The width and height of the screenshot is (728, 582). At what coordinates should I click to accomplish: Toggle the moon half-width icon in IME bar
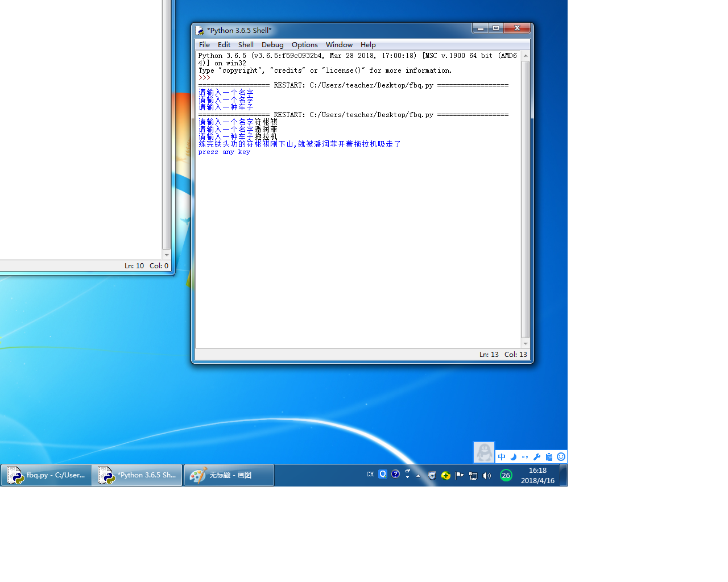click(513, 457)
